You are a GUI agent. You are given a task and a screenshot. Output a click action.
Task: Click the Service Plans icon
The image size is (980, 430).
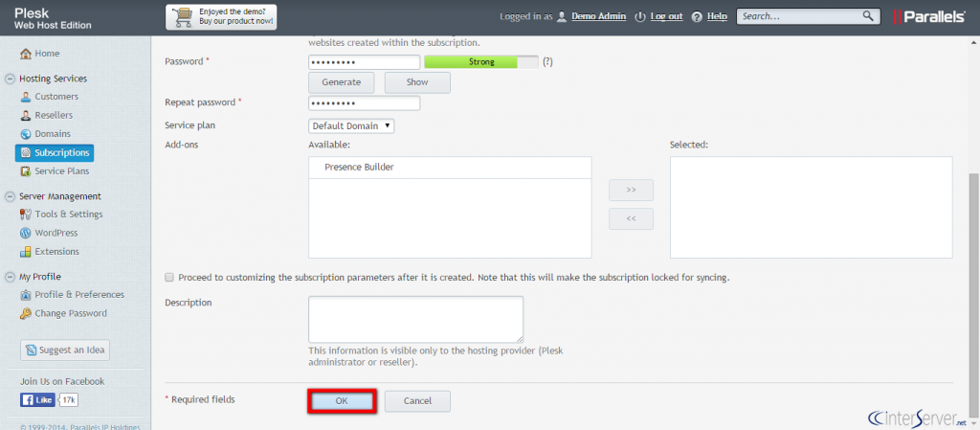[26, 171]
